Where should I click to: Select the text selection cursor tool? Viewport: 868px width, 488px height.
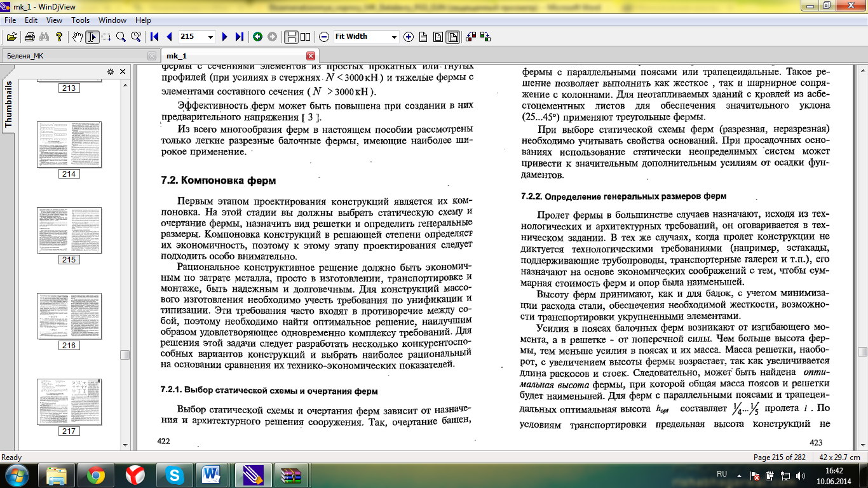click(x=92, y=37)
